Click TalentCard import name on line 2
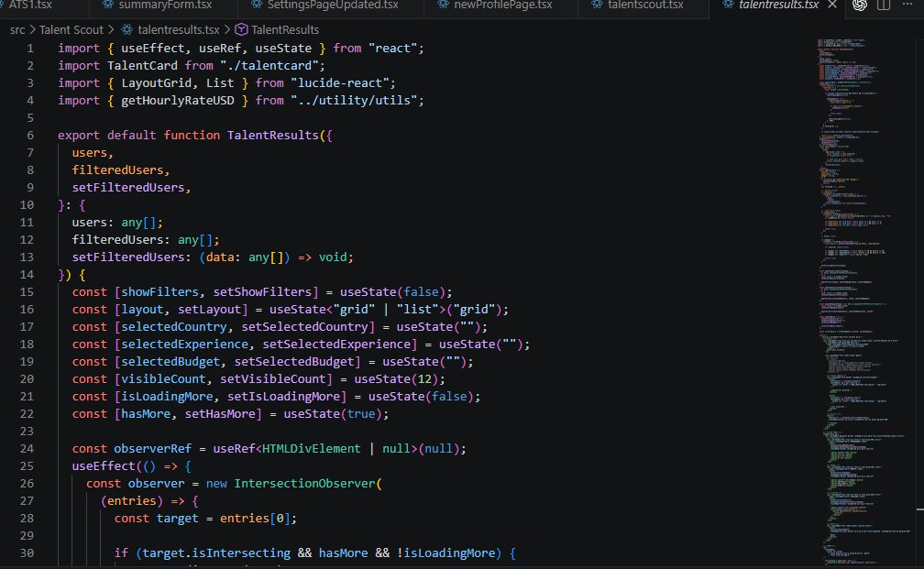 [x=142, y=65]
